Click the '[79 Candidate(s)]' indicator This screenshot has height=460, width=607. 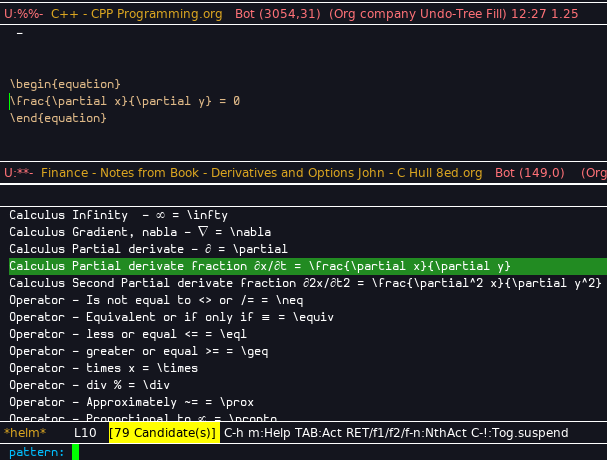(x=164, y=433)
